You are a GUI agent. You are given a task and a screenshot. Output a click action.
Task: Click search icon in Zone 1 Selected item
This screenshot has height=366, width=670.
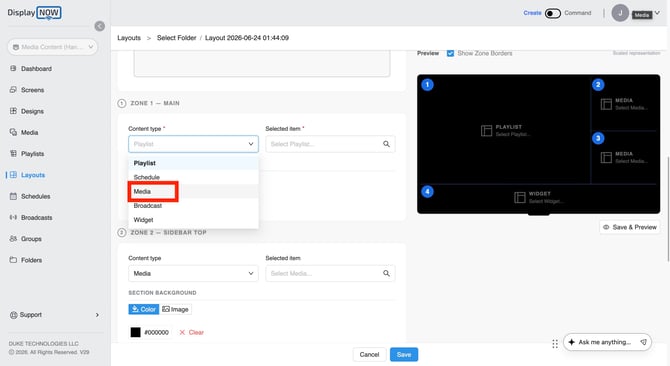coord(386,144)
